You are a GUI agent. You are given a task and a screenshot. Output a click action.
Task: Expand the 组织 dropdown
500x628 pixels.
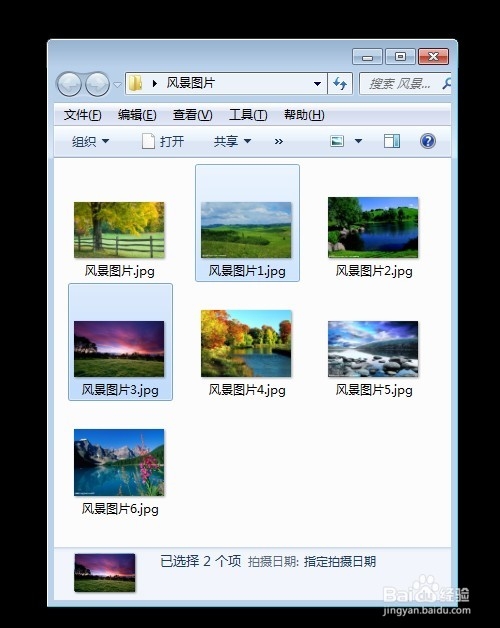90,141
